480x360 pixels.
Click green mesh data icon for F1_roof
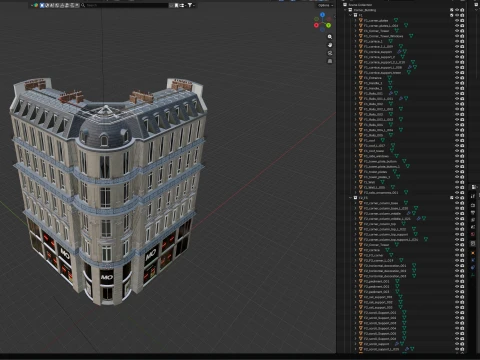tap(382, 140)
